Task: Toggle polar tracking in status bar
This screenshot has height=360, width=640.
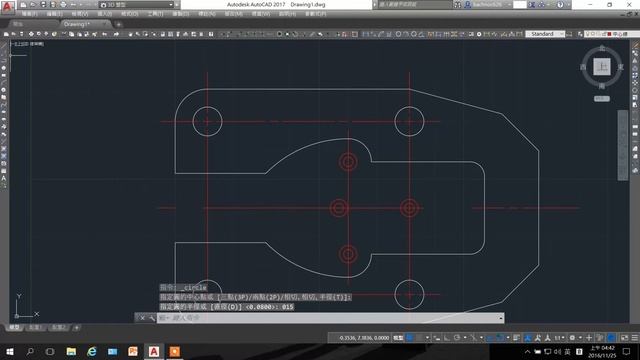Action: coord(457,338)
